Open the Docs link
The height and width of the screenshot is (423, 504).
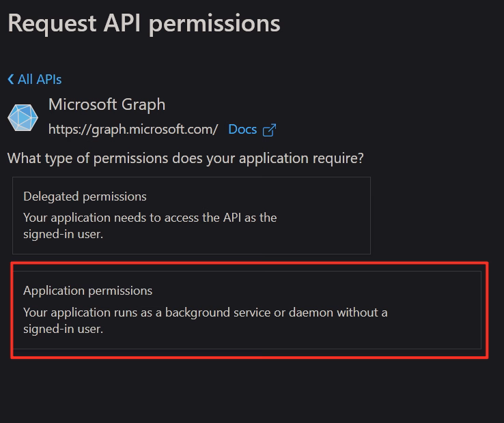point(242,130)
